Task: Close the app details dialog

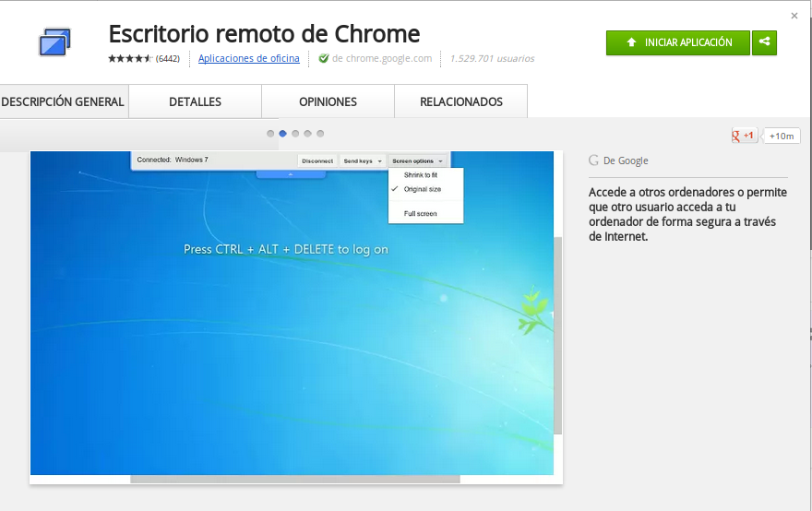Action: pos(794,16)
